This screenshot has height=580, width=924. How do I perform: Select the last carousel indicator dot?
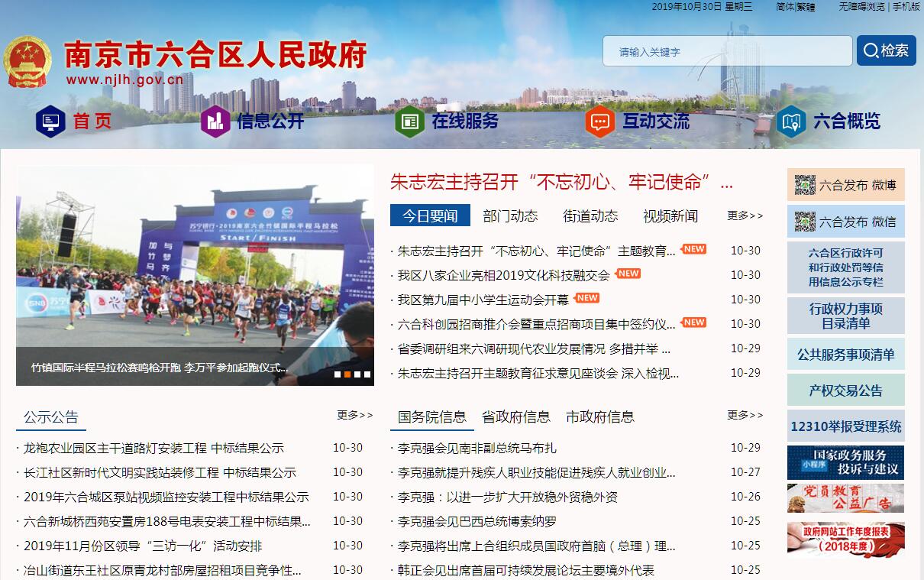click(x=367, y=374)
